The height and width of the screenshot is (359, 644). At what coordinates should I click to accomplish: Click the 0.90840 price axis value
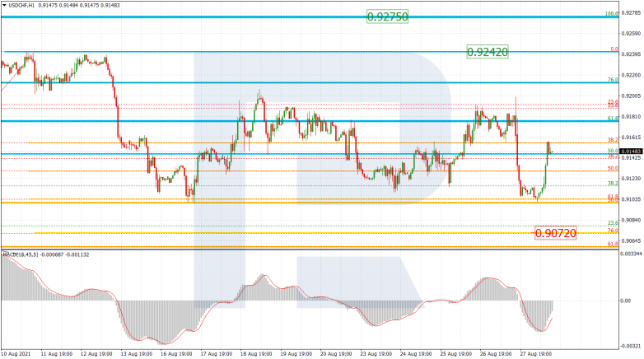631,220
